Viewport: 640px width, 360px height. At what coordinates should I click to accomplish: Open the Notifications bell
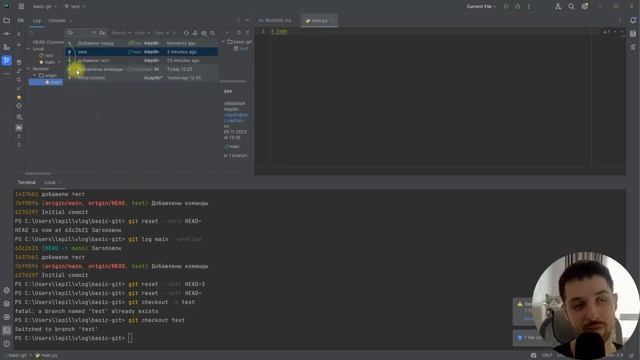633,20
